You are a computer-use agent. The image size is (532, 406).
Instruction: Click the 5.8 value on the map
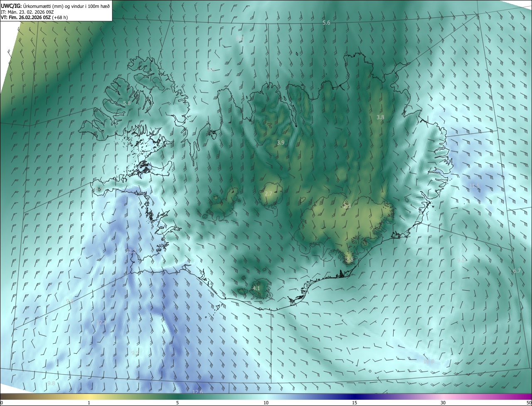click(x=127, y=103)
